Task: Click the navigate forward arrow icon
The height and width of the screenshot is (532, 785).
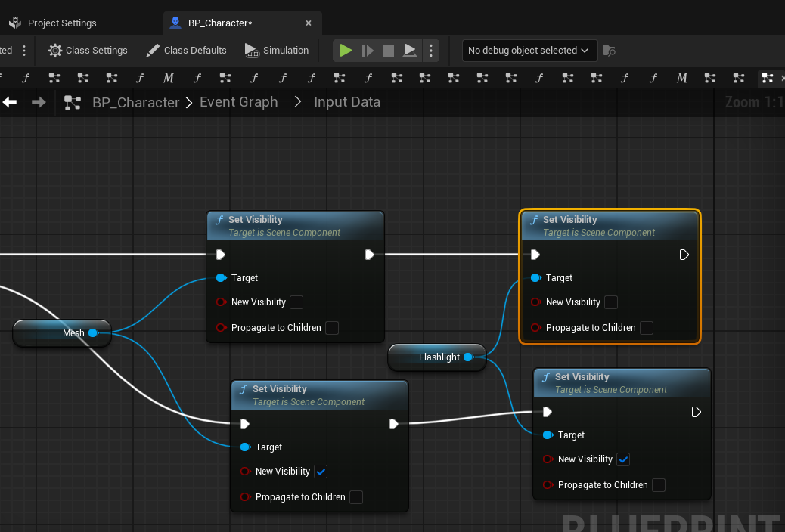Action: (39, 102)
